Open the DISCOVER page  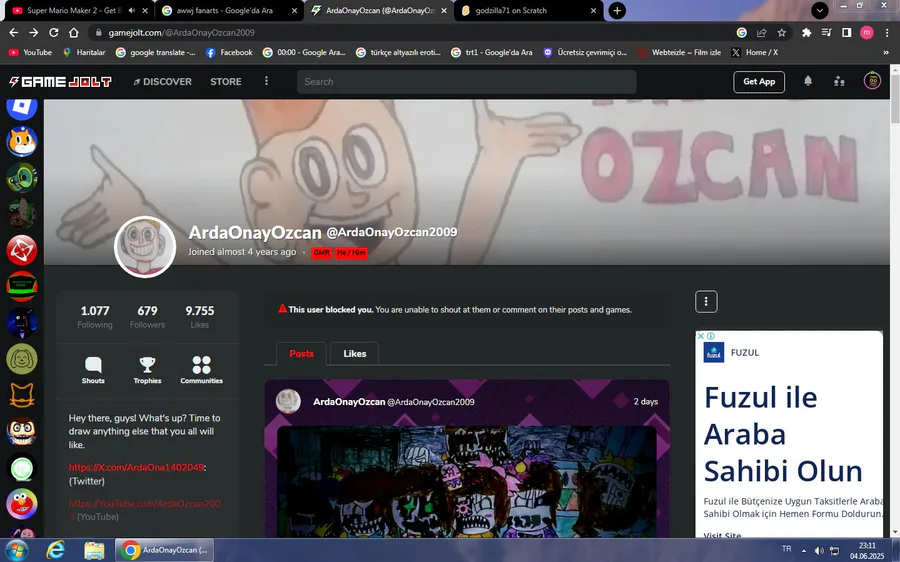click(162, 82)
